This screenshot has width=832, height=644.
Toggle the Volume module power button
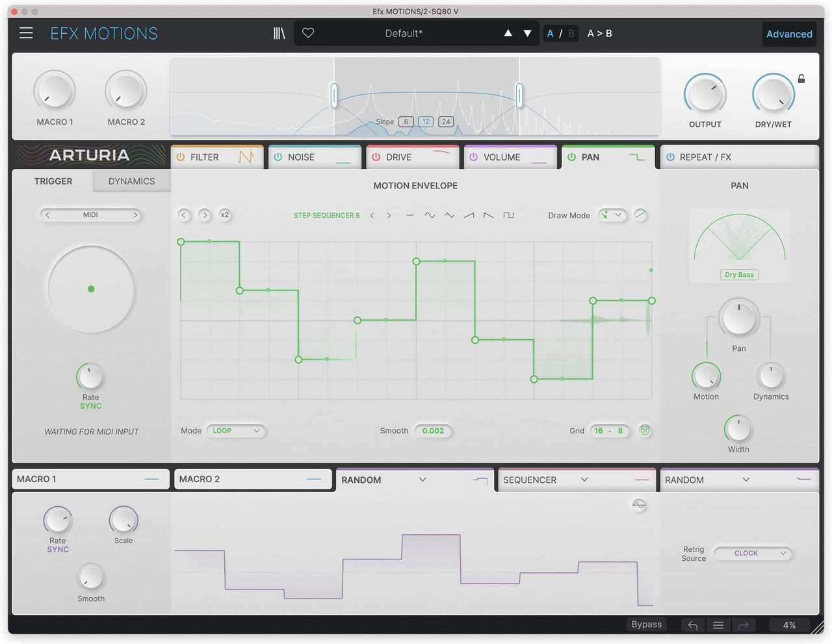473,157
